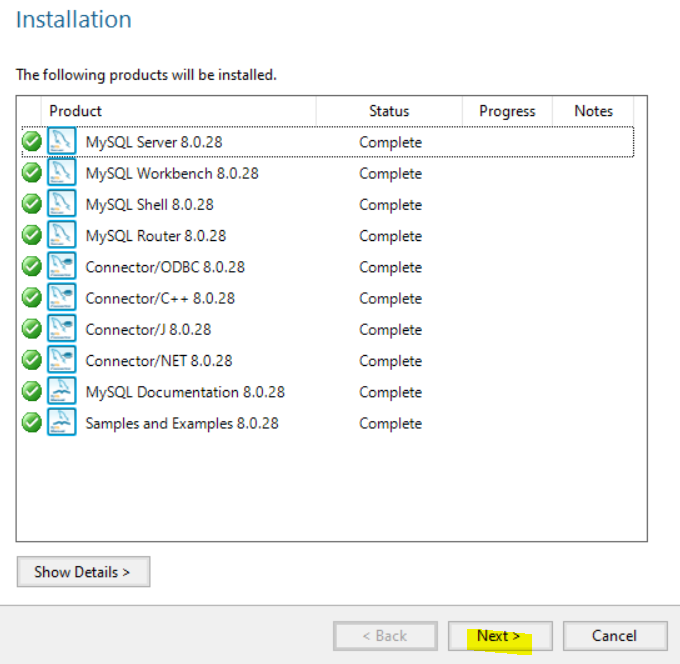Click Complete status for Connector/ODBC
Image resolution: width=680 pixels, height=664 pixels.
coord(390,268)
